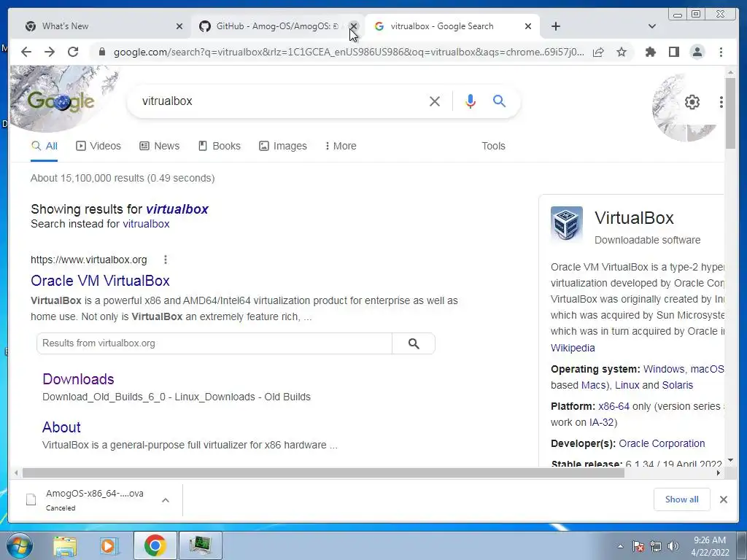Screen dimensions: 747x560
Task: Click the VirtualBox cube logo thumbnail
Action: tap(566, 223)
